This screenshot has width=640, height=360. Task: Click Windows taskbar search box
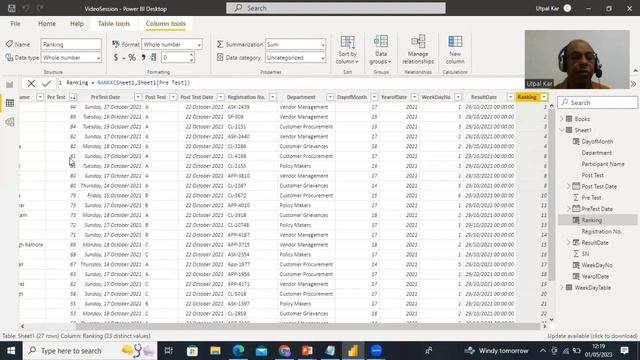point(90,351)
